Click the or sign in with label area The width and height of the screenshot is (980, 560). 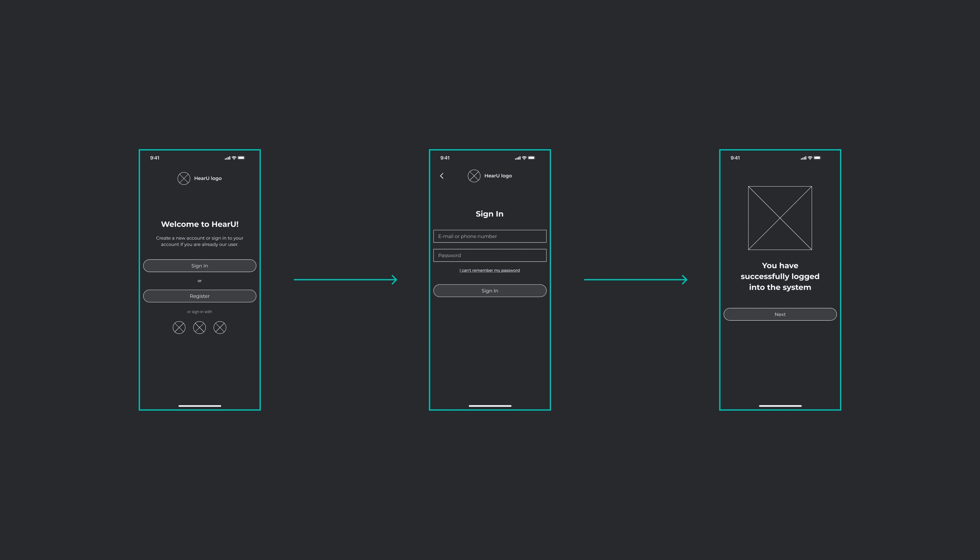pos(199,311)
